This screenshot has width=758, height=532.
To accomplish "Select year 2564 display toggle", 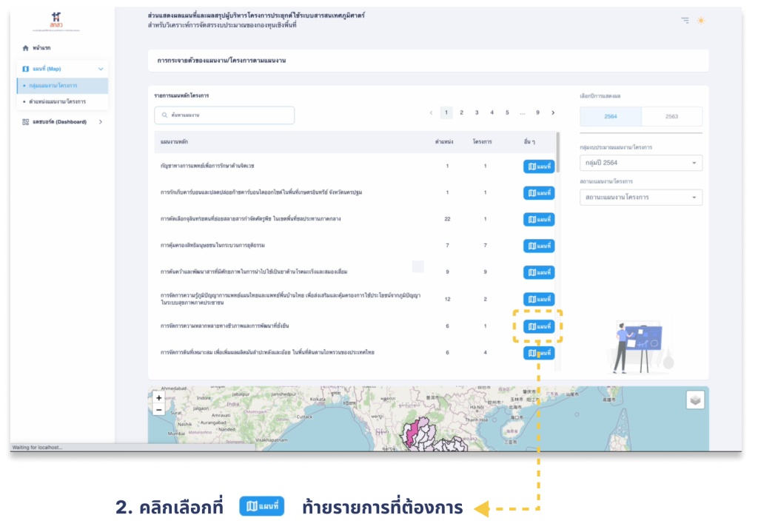I will 610,116.
